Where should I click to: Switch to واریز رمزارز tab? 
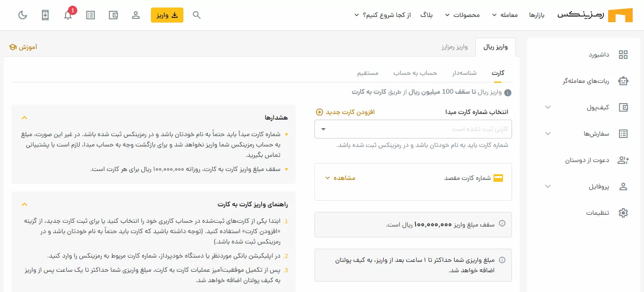(x=454, y=47)
